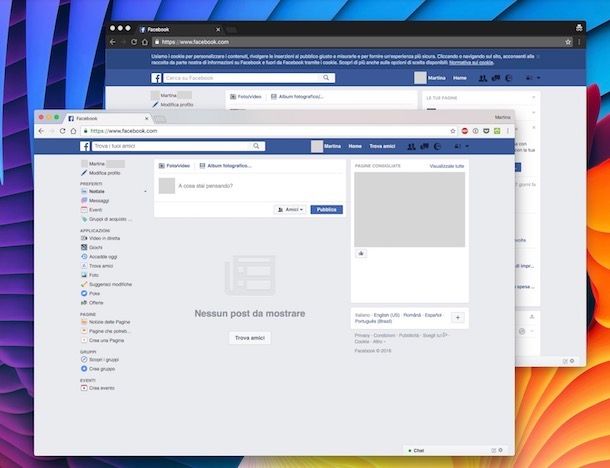Open Crea evento in the sidebar
Viewport: 610px width, 468px height.
click(98, 388)
